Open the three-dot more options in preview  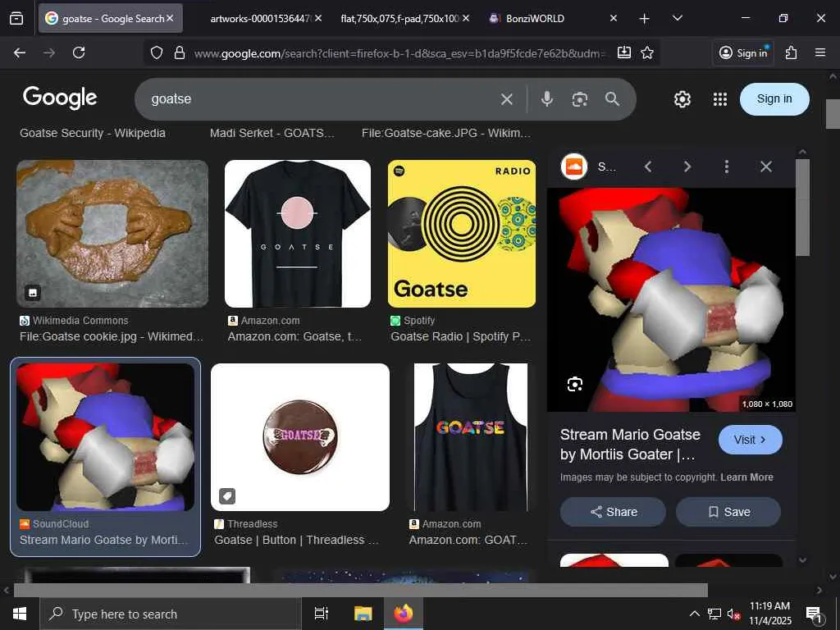point(727,167)
